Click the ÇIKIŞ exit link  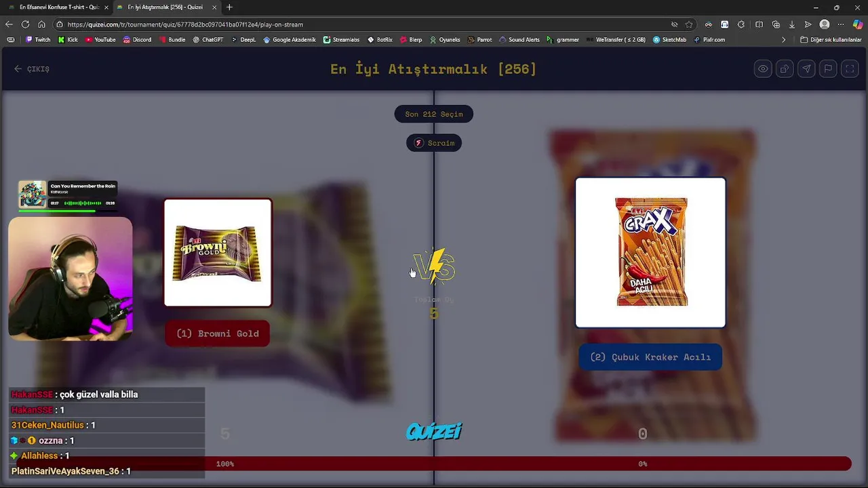click(x=32, y=69)
